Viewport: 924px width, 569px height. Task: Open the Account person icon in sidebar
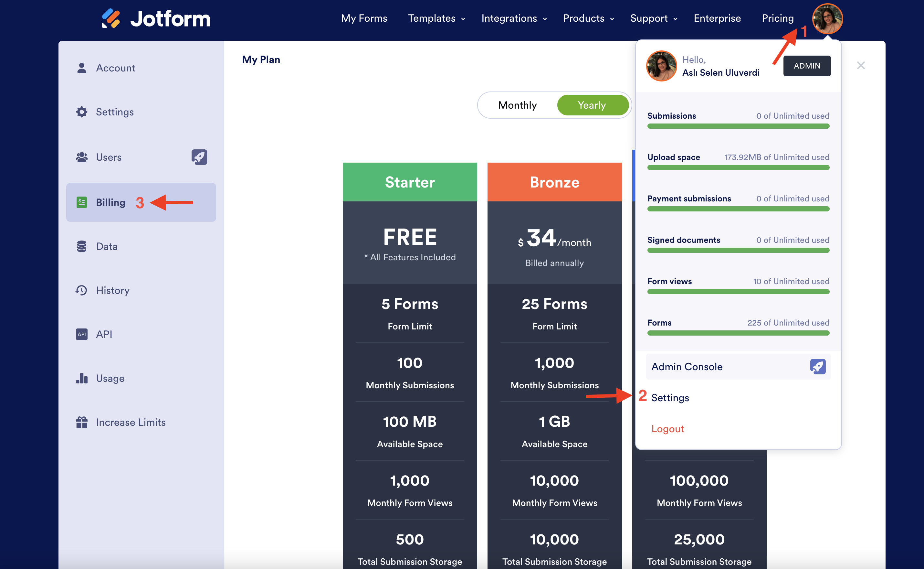point(82,68)
